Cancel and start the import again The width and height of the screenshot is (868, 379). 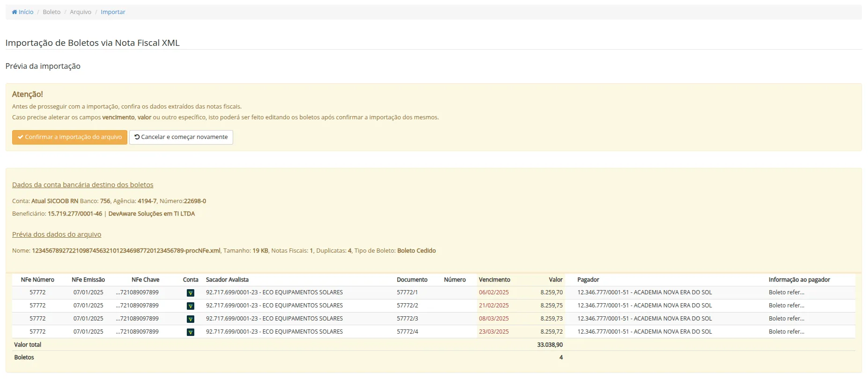(181, 137)
